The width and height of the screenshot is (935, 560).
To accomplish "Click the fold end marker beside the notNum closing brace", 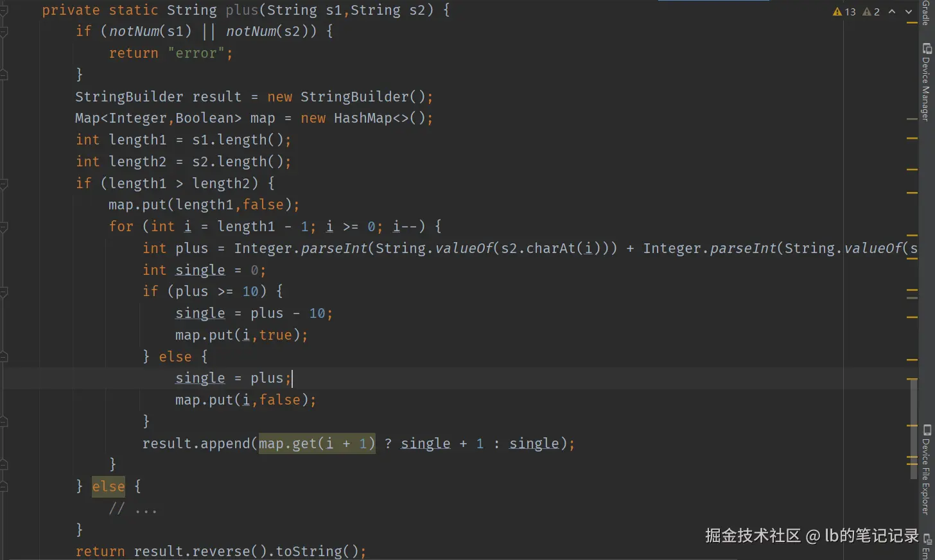I will tap(4, 74).
